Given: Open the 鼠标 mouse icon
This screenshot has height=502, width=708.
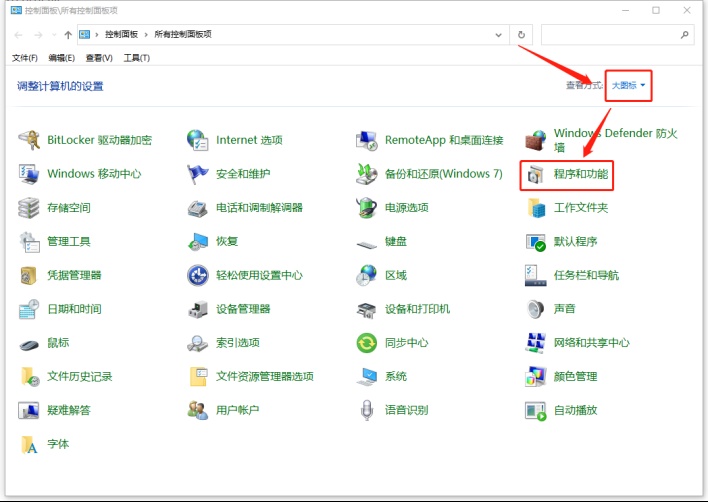Looking at the screenshot, I should pos(29,345).
